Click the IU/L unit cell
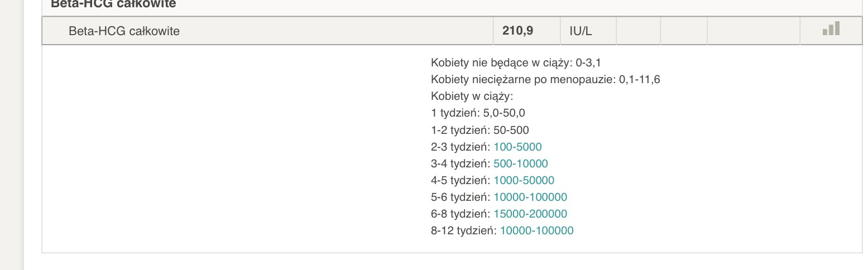The image size is (868, 270). coord(581,31)
